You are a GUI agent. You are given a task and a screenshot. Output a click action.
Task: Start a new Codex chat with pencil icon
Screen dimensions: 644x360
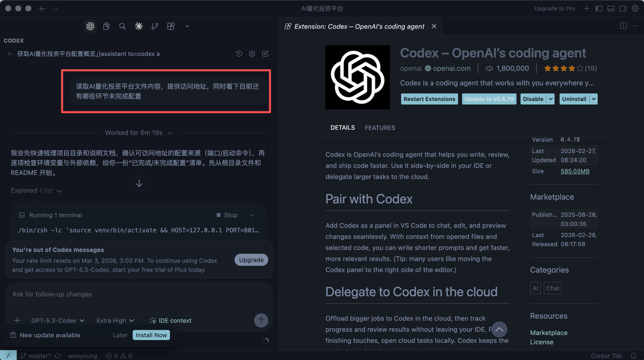[x=265, y=54]
